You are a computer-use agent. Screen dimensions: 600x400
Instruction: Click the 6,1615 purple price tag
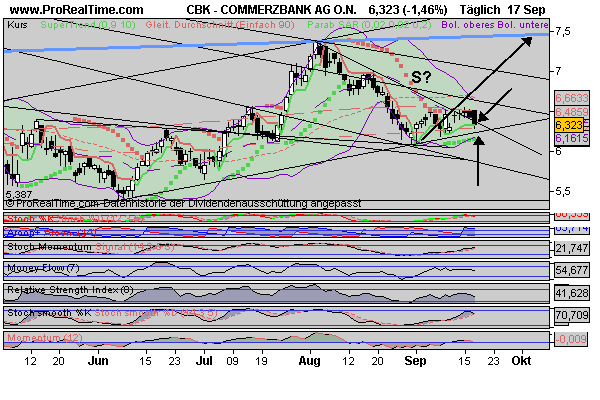[572, 138]
